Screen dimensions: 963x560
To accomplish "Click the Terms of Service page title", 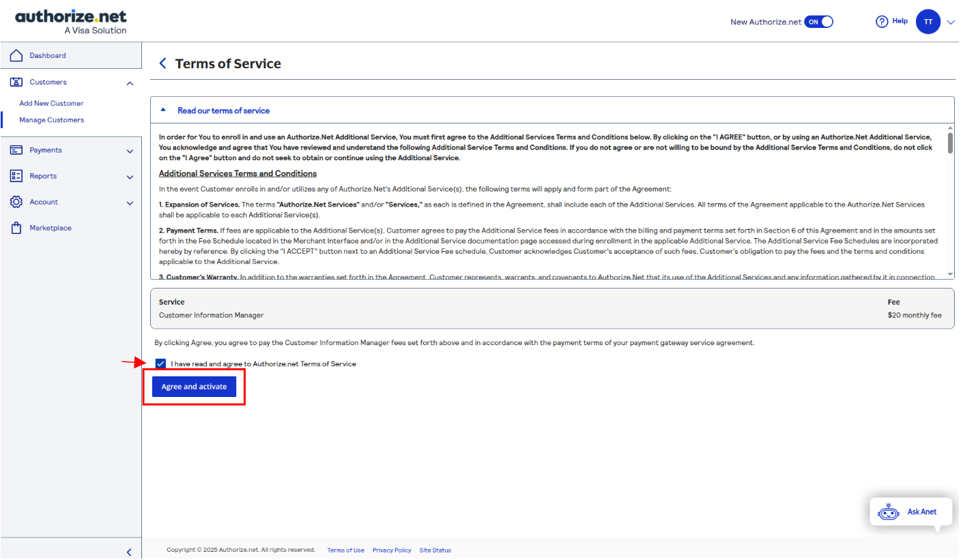I will tap(228, 63).
